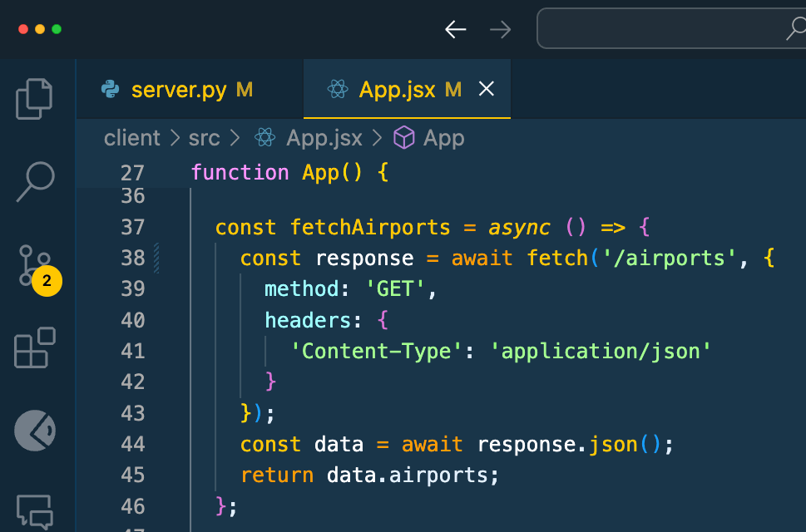Open the round pie-shaped extension icon

(35, 431)
